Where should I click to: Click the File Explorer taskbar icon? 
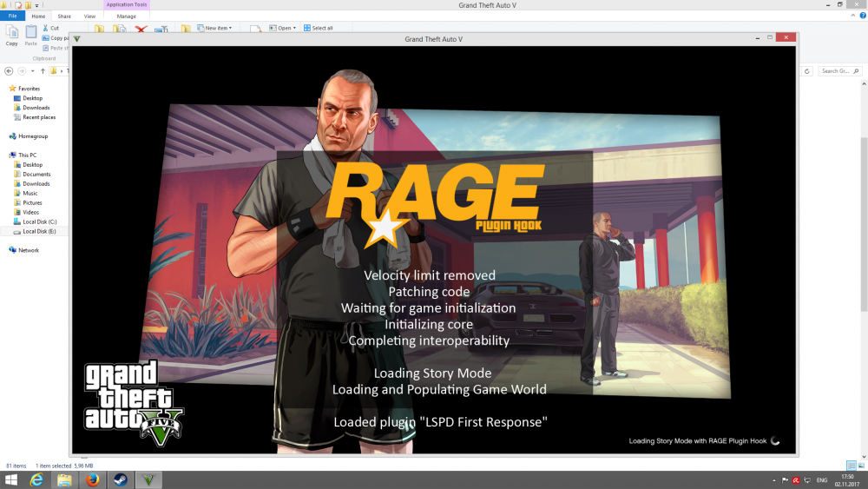click(64, 479)
